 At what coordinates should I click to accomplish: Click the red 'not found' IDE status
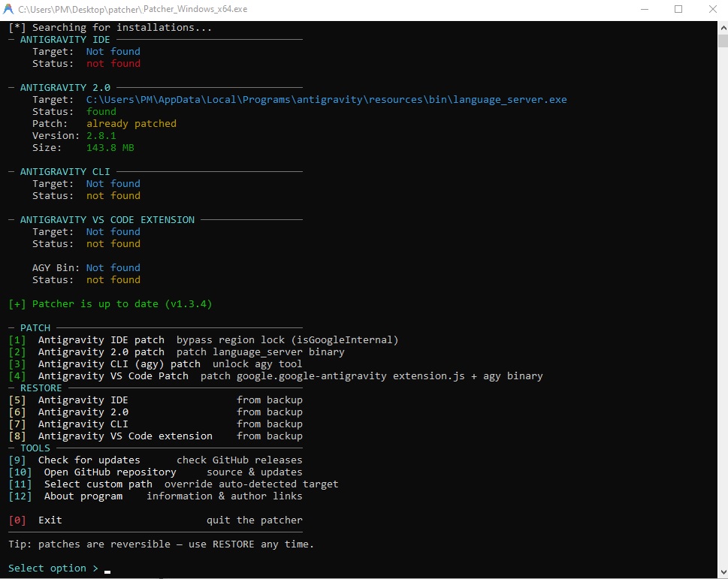[x=113, y=64]
